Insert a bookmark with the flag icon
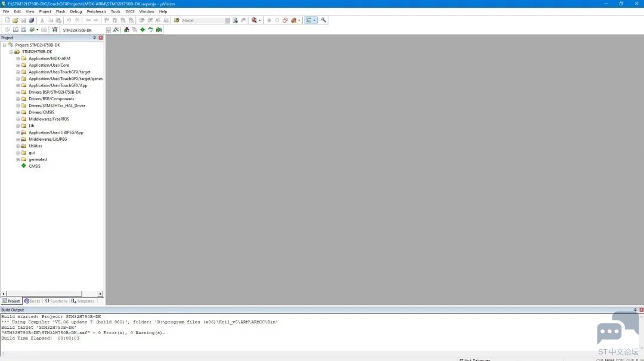The height and width of the screenshot is (361, 644). click(107, 20)
